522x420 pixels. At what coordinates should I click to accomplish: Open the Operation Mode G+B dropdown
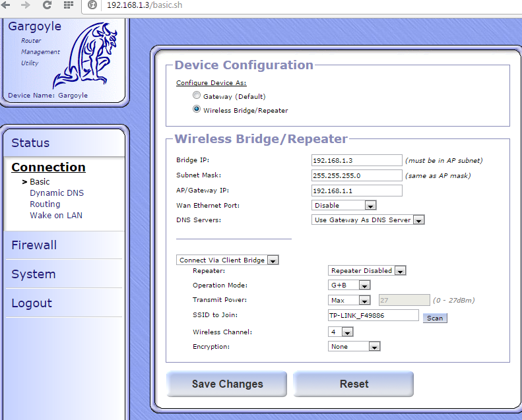[x=349, y=285]
